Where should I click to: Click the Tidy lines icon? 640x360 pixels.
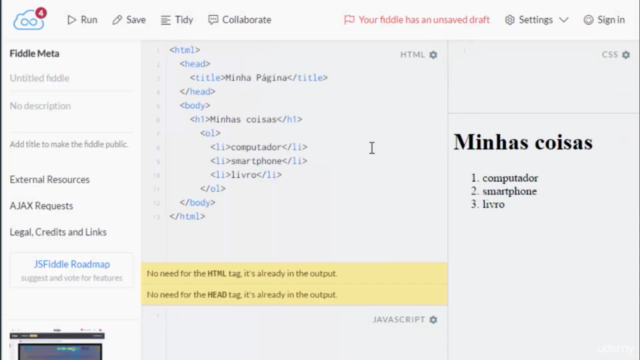point(165,20)
